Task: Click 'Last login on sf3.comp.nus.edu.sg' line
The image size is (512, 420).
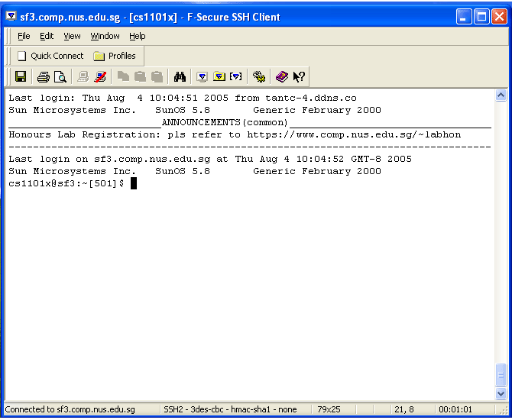Action: pos(210,160)
